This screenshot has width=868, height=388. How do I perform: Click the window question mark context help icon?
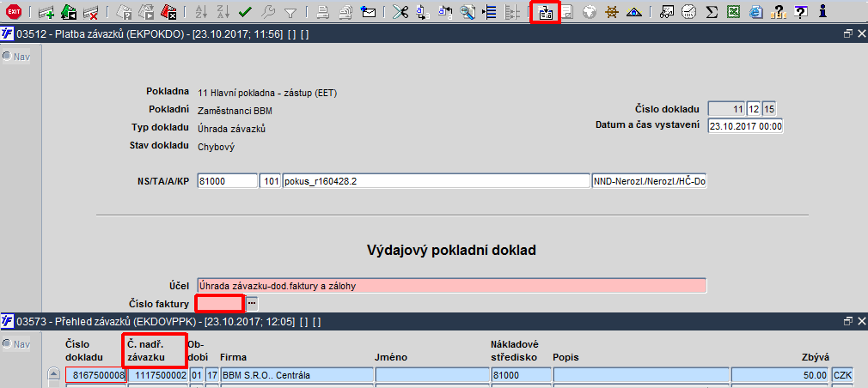[800, 12]
